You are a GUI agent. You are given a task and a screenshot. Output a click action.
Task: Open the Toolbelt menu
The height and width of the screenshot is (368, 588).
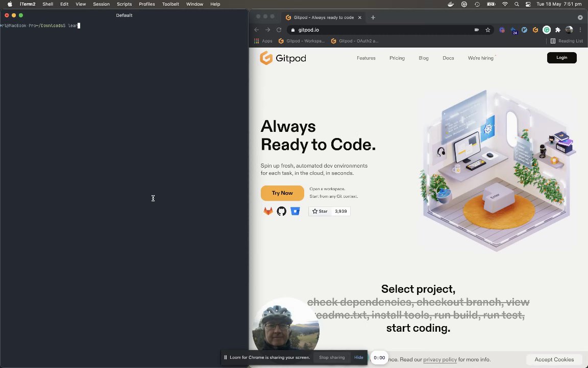click(170, 4)
